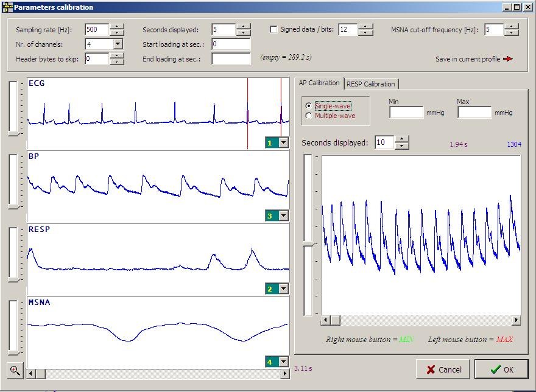Maximize the Parameters calibration window
This screenshot has width=536, height=392.
coord(517,7)
